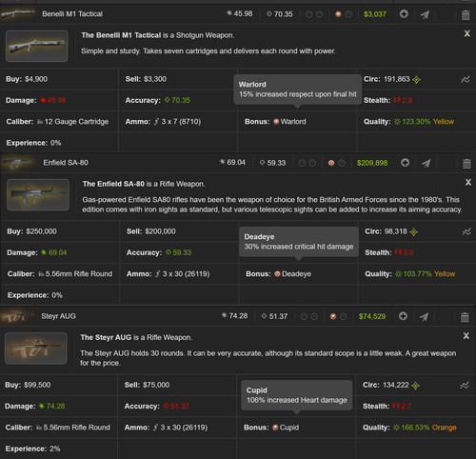Screen dimensions: 476x459
Task: Click the plus icon on Steyr AUG row
Action: pos(403,316)
